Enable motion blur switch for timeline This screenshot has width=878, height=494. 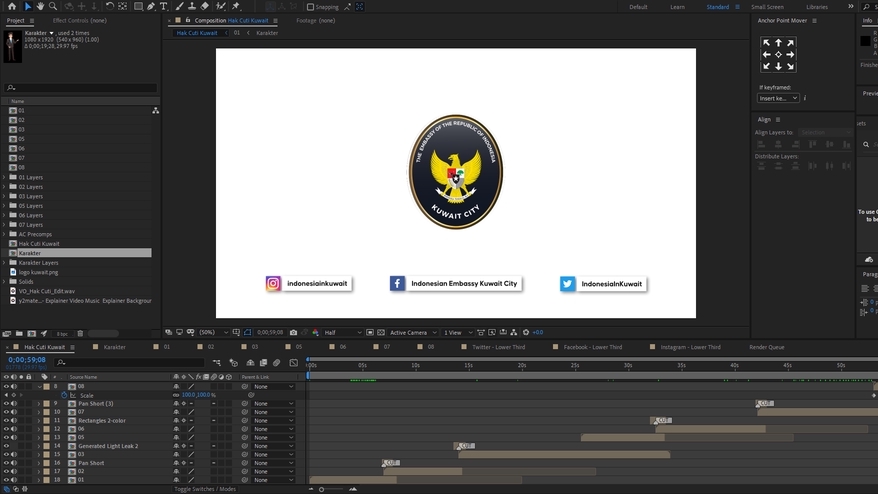(x=277, y=363)
